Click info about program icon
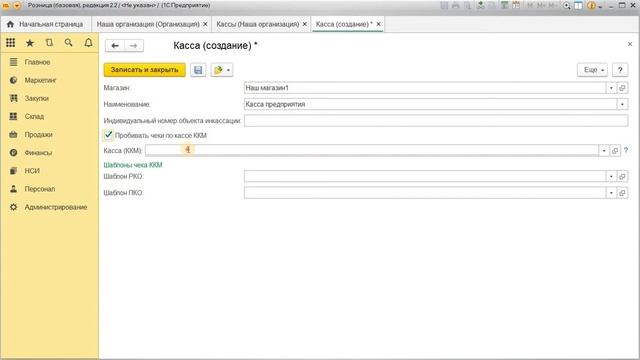 [591, 5]
